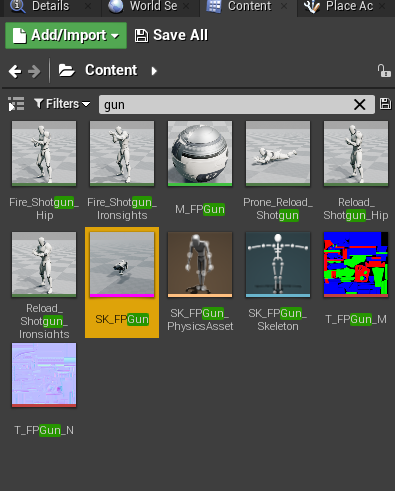Click Save All button
Image resolution: width=395 pixels, height=491 pixels.
coord(171,35)
